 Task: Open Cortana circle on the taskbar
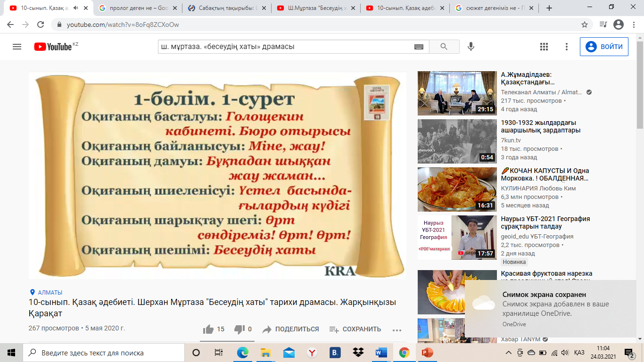point(197,353)
